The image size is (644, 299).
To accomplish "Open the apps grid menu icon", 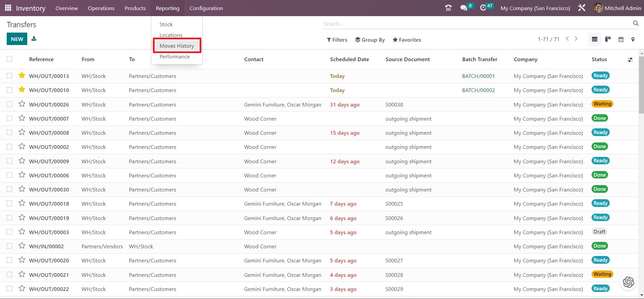I will pyautogui.click(x=8, y=8).
